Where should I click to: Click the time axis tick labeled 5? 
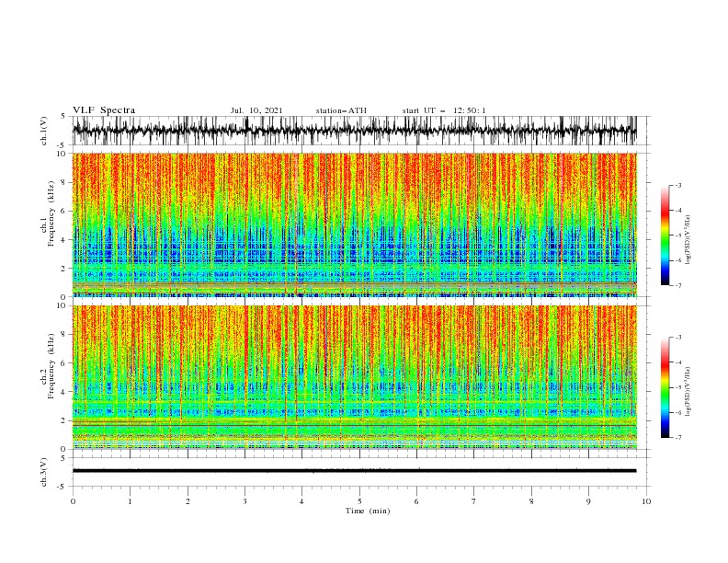[x=359, y=501]
